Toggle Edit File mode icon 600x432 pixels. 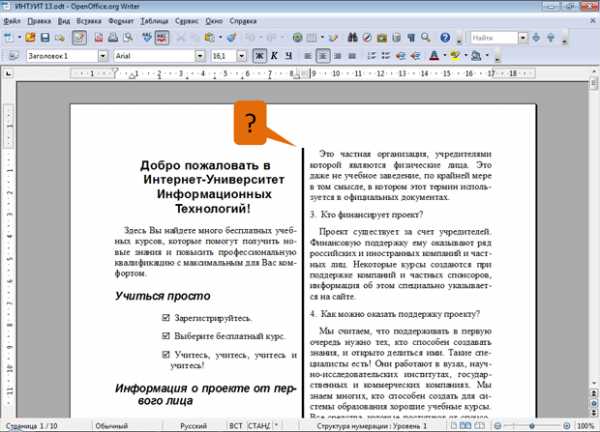click(79, 37)
